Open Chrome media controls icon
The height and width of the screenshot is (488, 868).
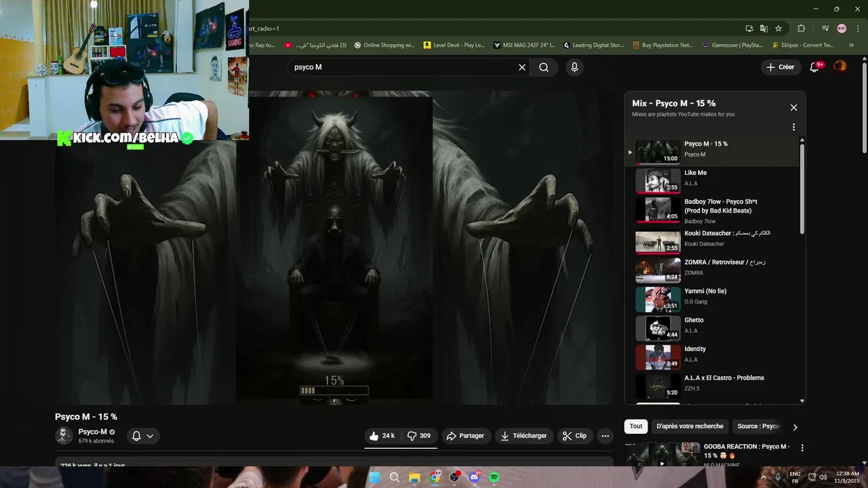tap(825, 28)
